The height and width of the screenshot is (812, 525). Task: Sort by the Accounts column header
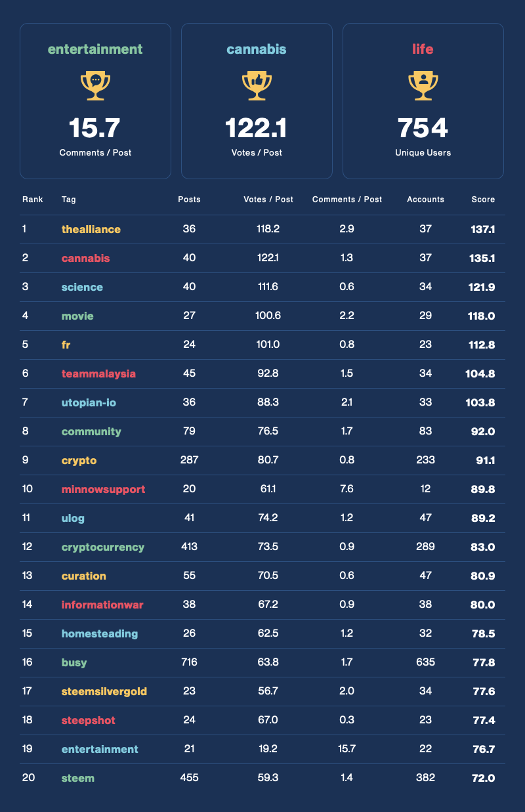tap(425, 200)
